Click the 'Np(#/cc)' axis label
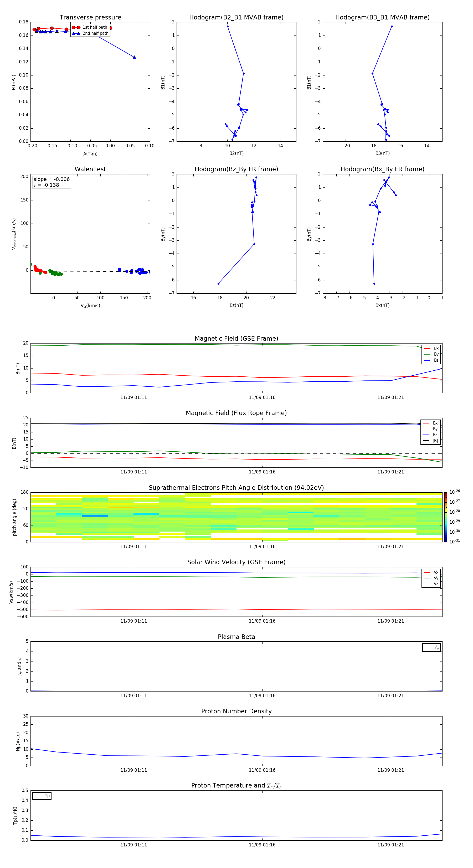Screen dimensions: 473x868 coord(18,741)
